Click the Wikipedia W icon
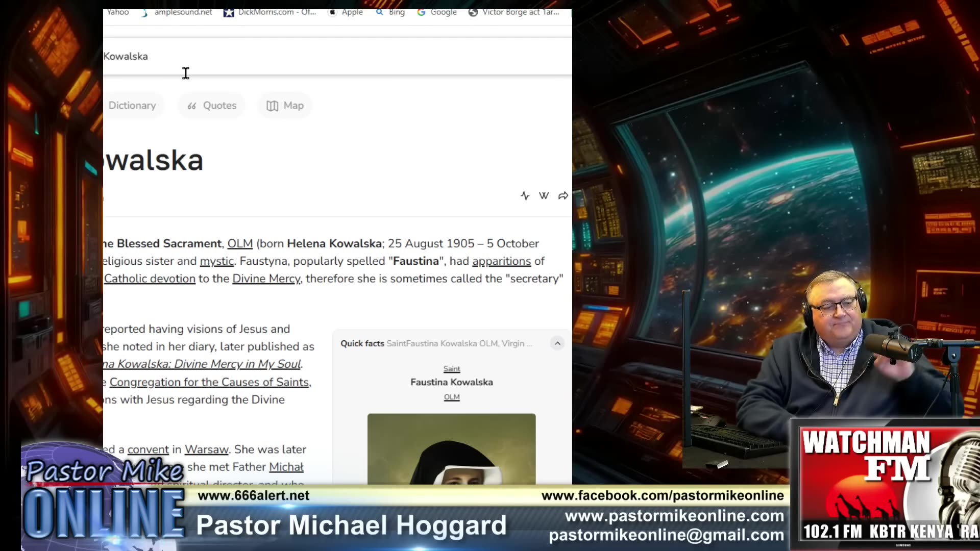Screen dimensions: 980x551 click(544, 196)
